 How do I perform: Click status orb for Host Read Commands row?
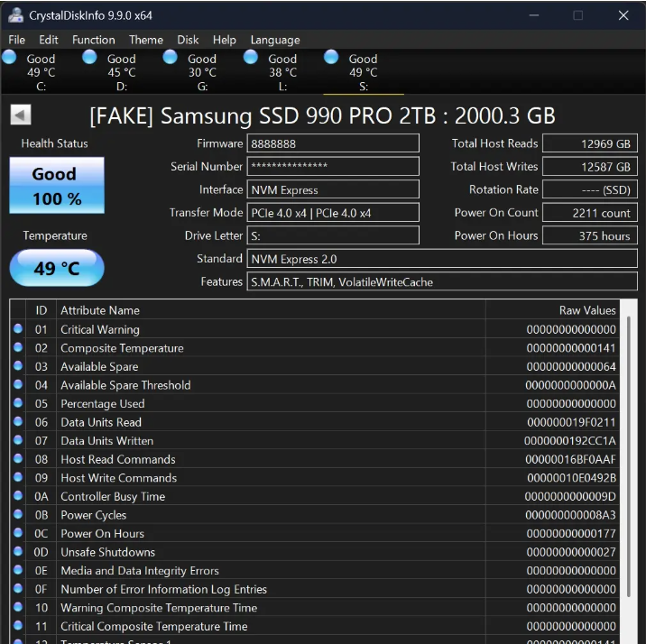pyautogui.click(x=18, y=458)
